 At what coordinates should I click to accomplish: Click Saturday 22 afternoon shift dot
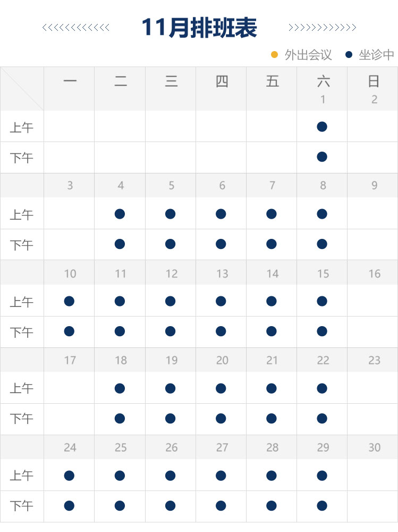(x=321, y=419)
